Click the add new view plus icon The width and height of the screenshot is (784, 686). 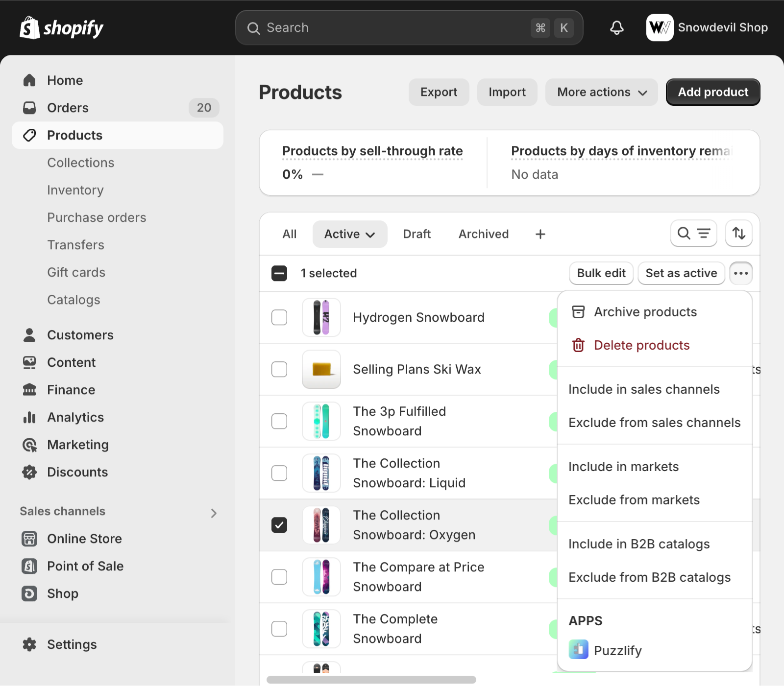(540, 235)
